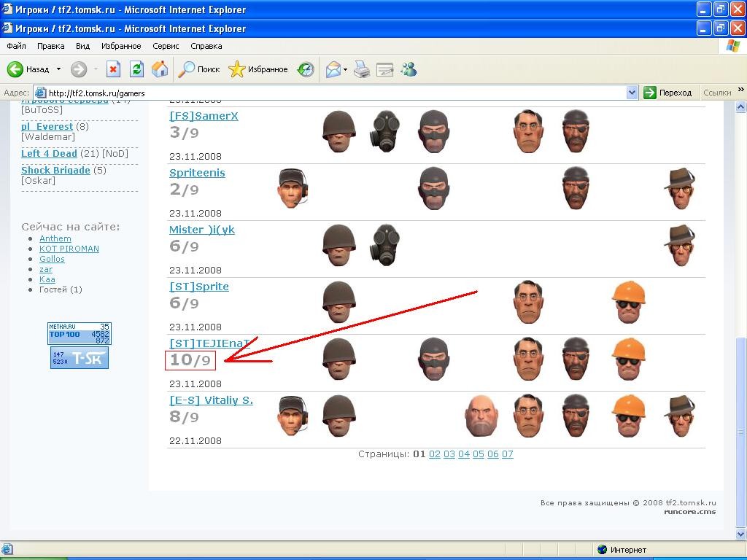The height and width of the screenshot is (560, 747).
Task: Click Medic icon in [ST]Sprite row
Action: pyautogui.click(x=528, y=302)
